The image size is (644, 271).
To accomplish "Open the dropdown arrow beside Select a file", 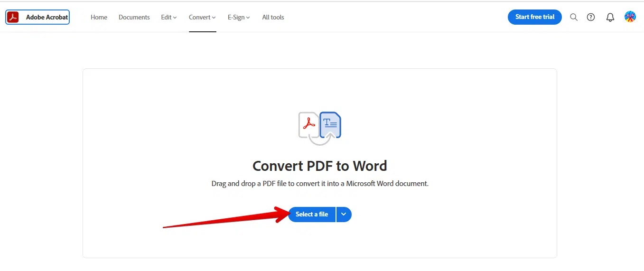I will (x=344, y=215).
